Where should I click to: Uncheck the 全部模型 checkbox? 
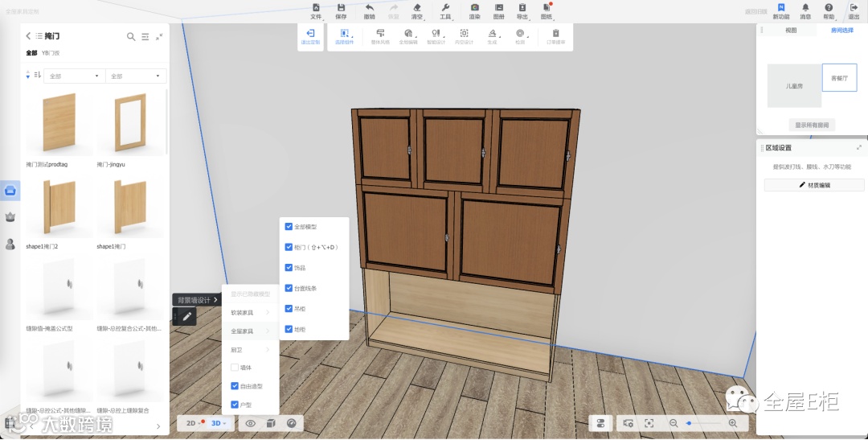pos(289,227)
